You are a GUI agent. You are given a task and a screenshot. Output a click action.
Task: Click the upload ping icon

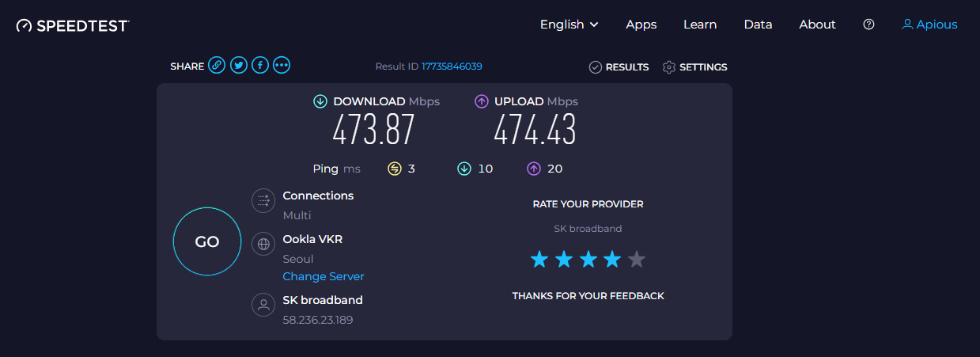534,169
